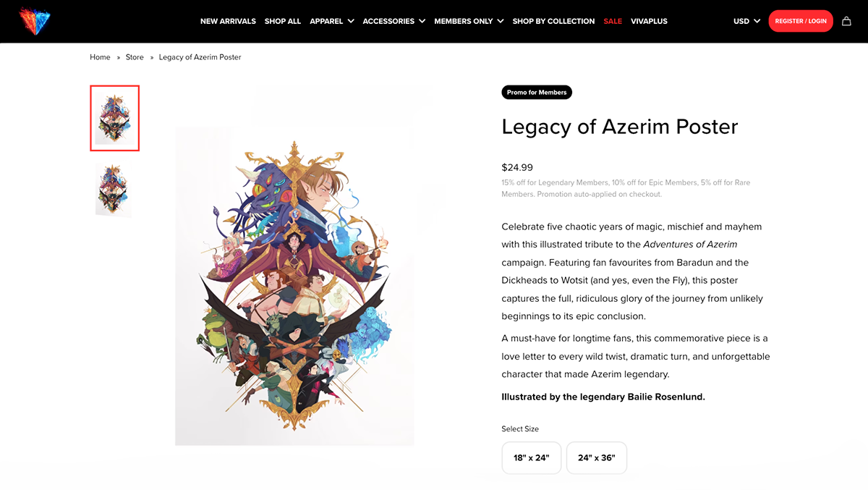Expand the Apparel dropdown menu
Viewport: 868px width, 490px height.
(332, 21)
